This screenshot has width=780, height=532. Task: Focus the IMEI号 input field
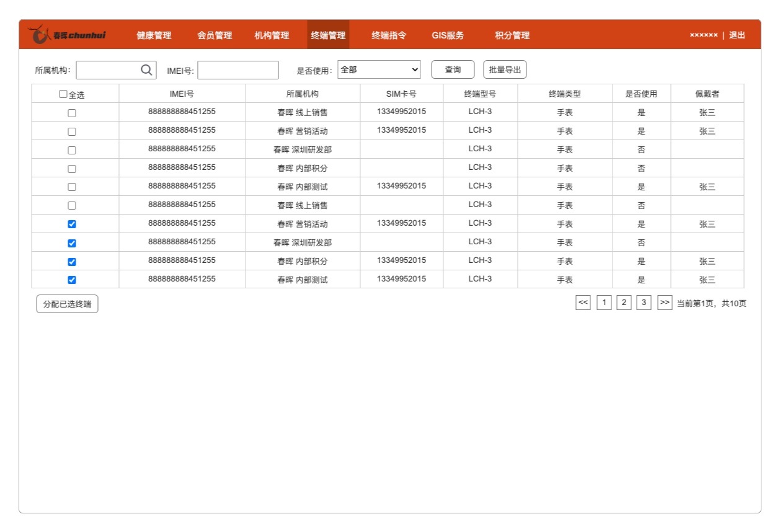(x=238, y=70)
